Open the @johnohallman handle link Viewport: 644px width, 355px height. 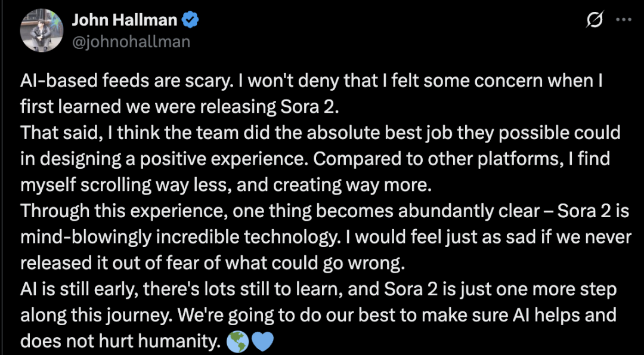[x=131, y=41]
